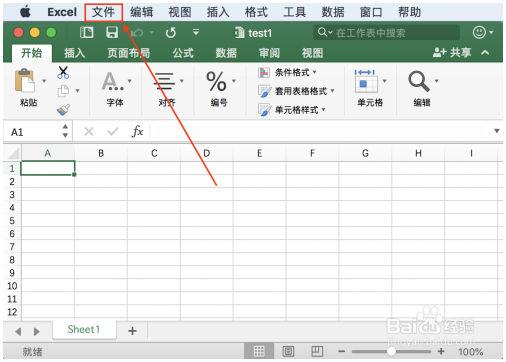Expand the formula bar
This screenshot has height=362, width=506.
click(x=497, y=131)
